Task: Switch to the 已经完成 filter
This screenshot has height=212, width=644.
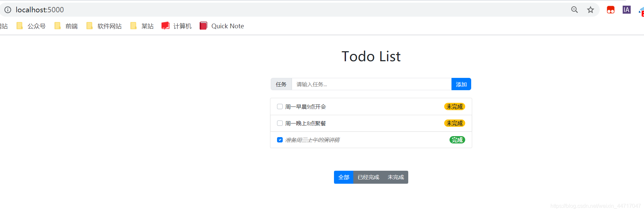Action: click(368, 177)
